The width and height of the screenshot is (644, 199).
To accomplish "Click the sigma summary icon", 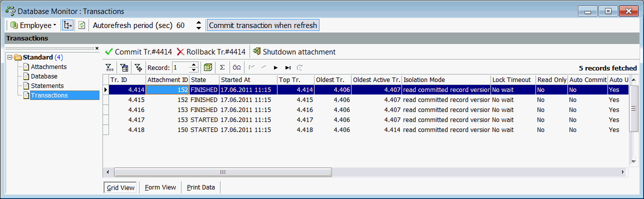I will 222,67.
